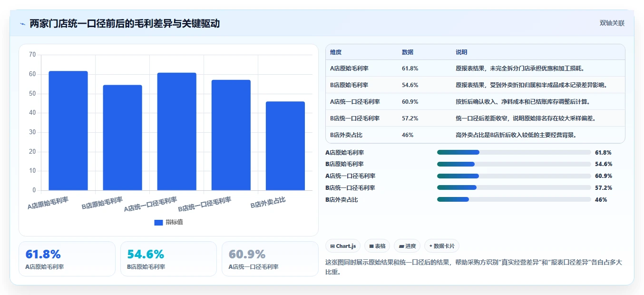Open the 60.9% A店统一口径毛利率 KPI card

pyautogui.click(x=270, y=259)
